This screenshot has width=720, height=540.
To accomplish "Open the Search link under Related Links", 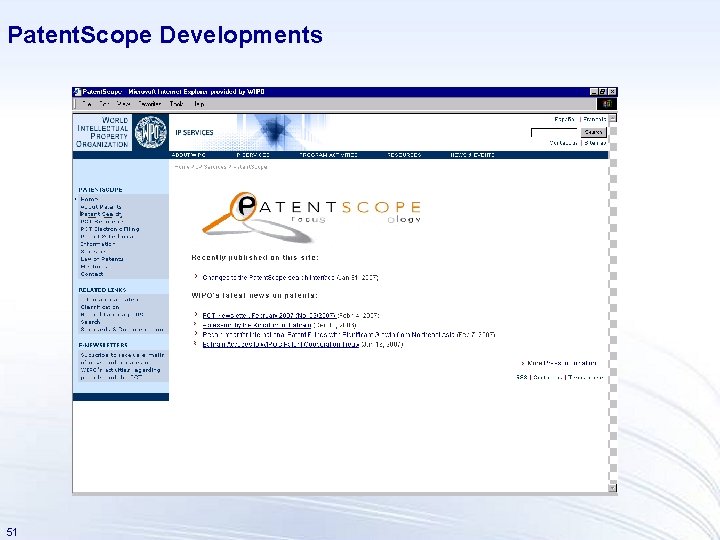I will click(90, 322).
